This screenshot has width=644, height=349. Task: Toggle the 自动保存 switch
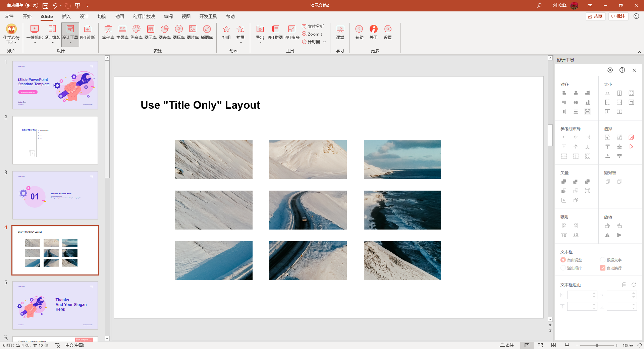pyautogui.click(x=32, y=5)
